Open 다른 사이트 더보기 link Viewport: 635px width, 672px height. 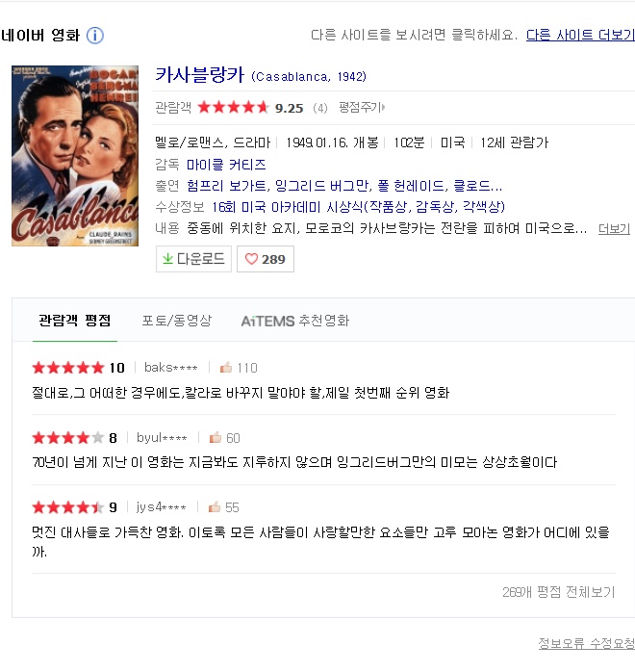click(x=580, y=36)
